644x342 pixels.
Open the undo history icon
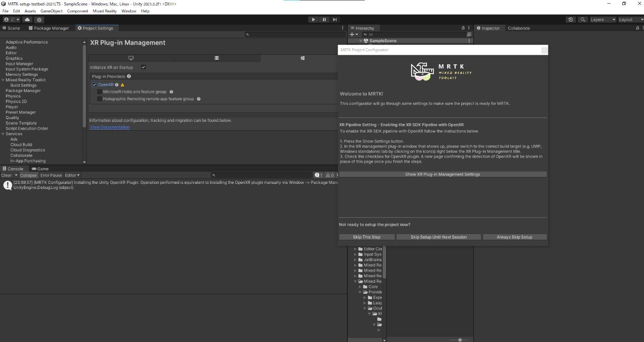[x=571, y=20]
